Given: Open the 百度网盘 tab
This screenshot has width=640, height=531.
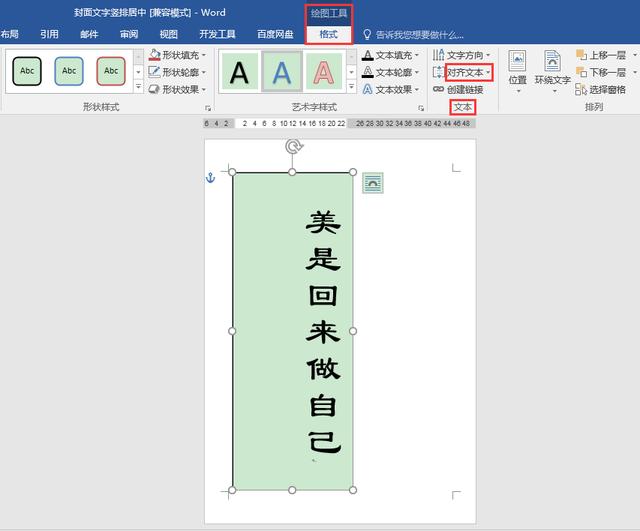Looking at the screenshot, I should coord(275,34).
